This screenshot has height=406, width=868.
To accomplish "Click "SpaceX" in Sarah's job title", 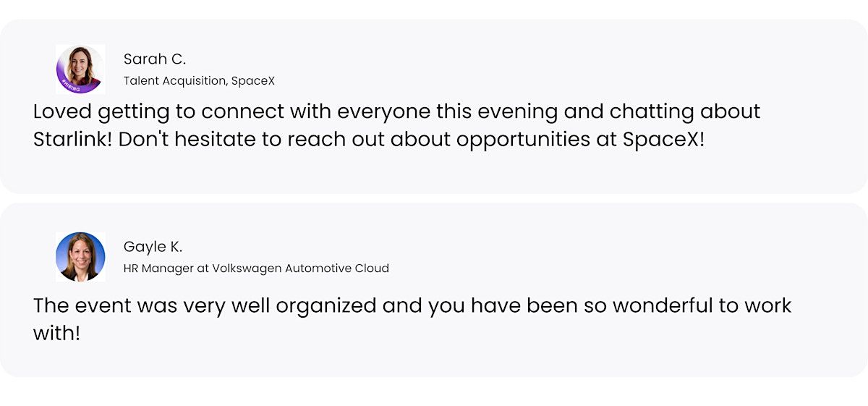I will click(x=252, y=81).
